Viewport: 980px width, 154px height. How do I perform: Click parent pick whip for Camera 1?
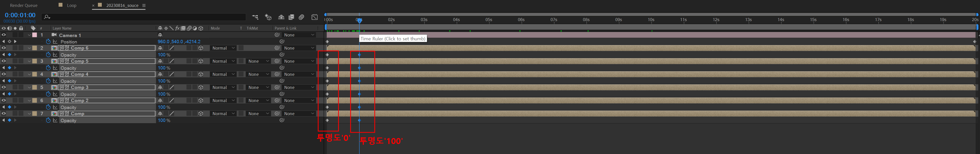(277, 35)
